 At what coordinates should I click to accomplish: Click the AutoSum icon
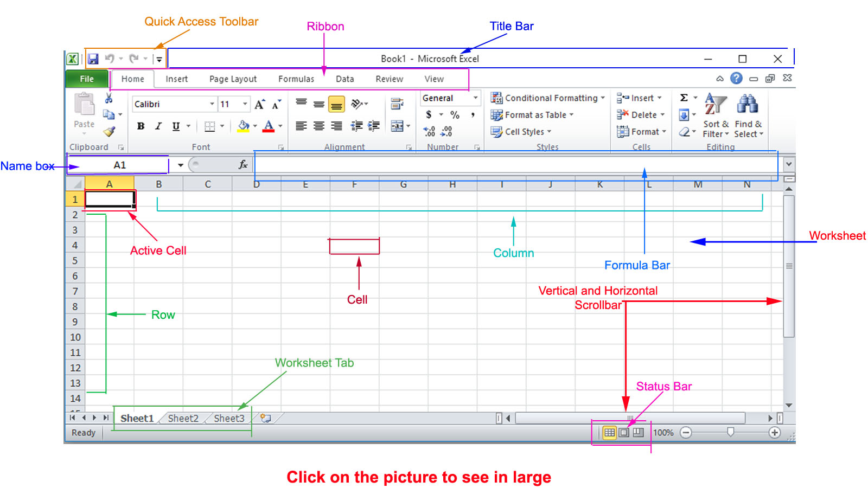click(685, 98)
